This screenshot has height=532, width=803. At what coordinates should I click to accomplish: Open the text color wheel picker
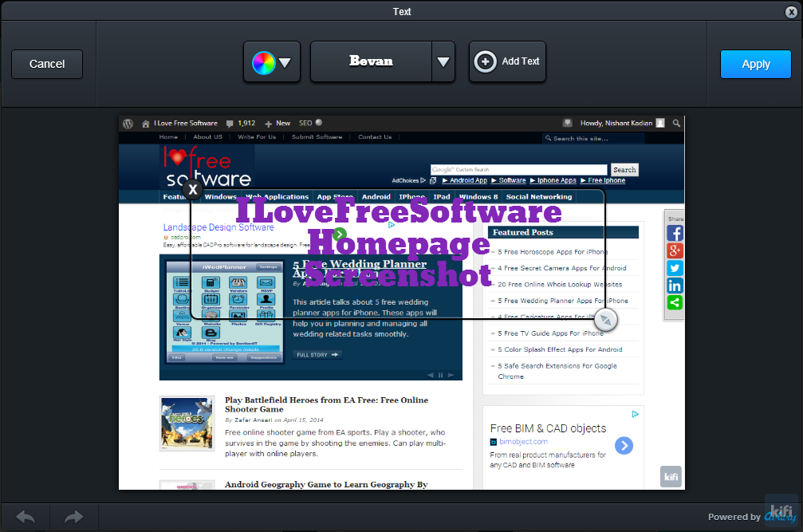point(264,63)
